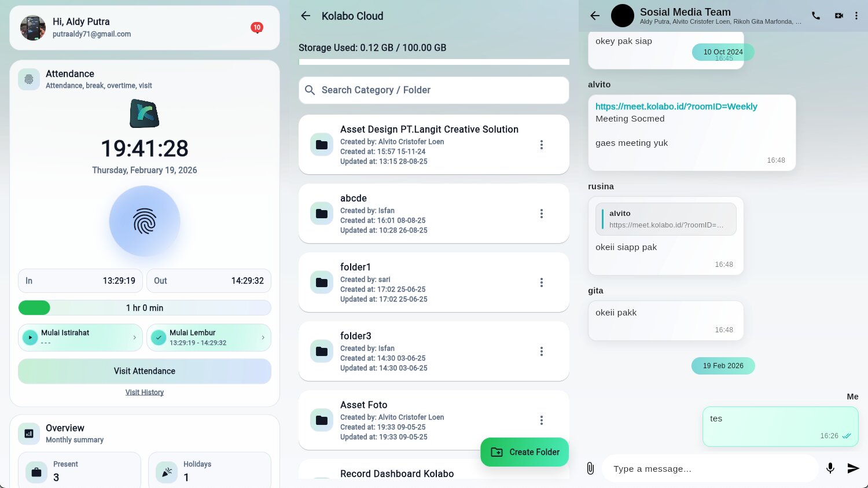This screenshot has height=488, width=868.
Task: Open the notification bell with badge 10
Action: coord(257,28)
